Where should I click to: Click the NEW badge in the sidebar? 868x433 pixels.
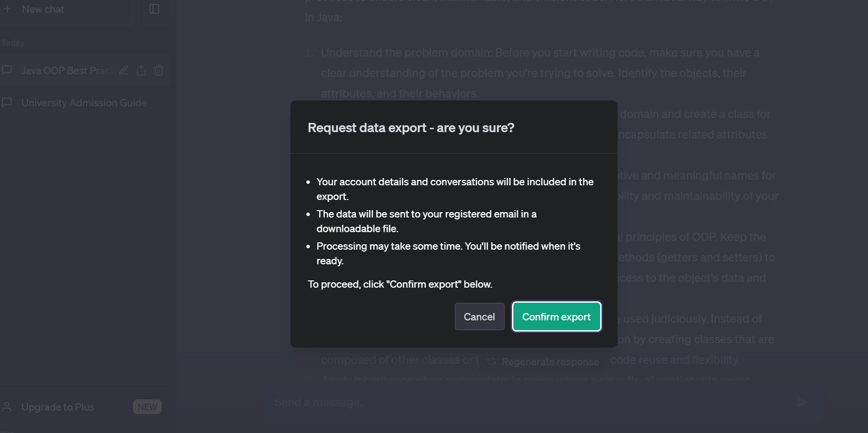click(x=147, y=407)
